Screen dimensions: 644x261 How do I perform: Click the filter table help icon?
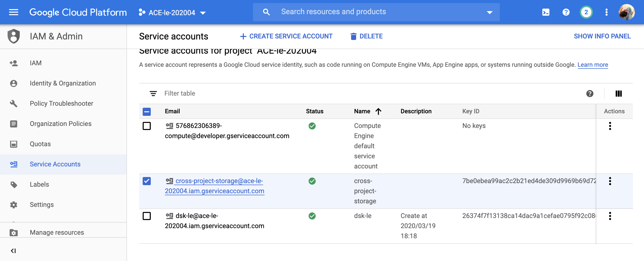590,94
